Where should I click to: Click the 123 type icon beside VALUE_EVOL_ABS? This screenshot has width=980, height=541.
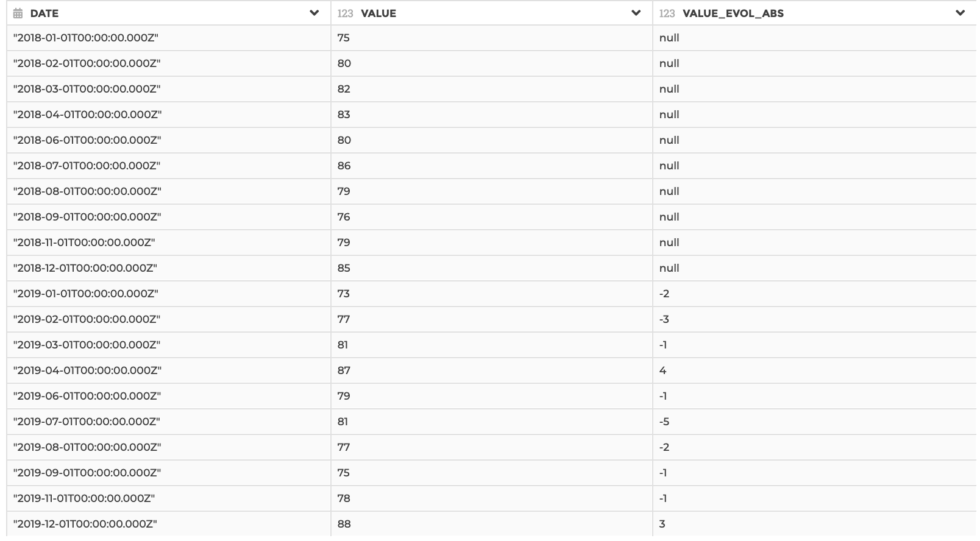coord(667,13)
